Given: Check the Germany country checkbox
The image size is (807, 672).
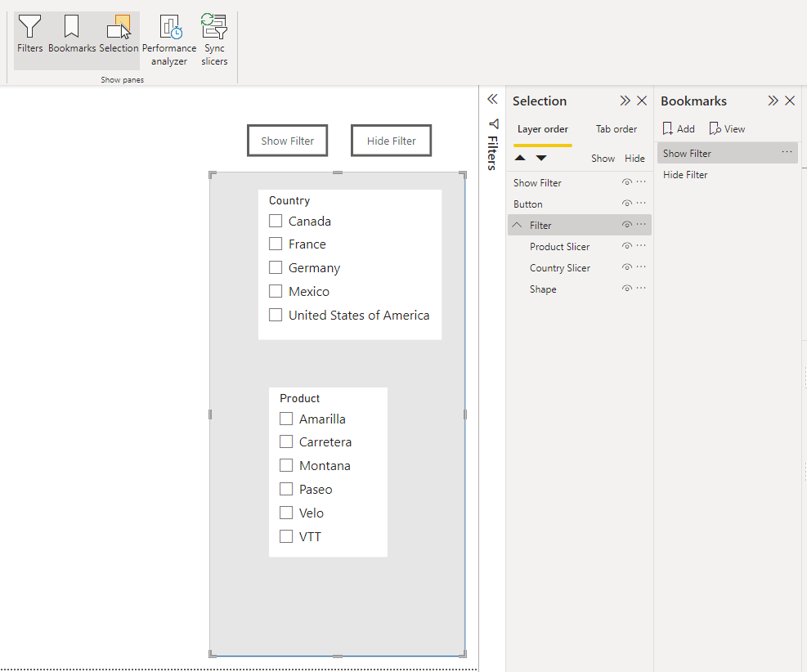Looking at the screenshot, I should click(x=276, y=267).
